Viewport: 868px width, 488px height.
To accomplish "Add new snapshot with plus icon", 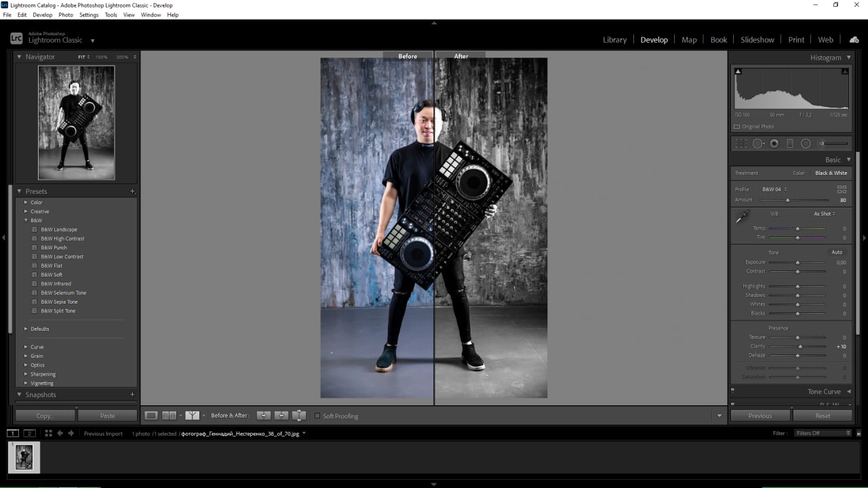I will 132,394.
